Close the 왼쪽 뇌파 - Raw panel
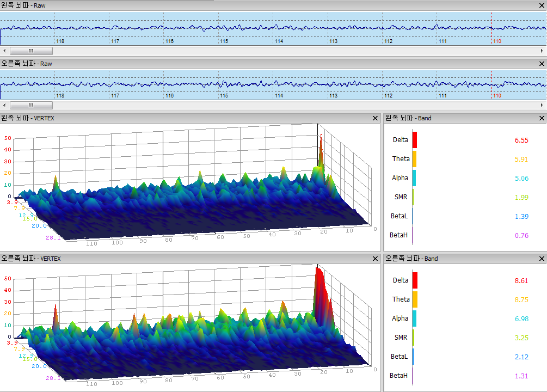Viewport: 547px width, 392px height. pyautogui.click(x=542, y=5)
